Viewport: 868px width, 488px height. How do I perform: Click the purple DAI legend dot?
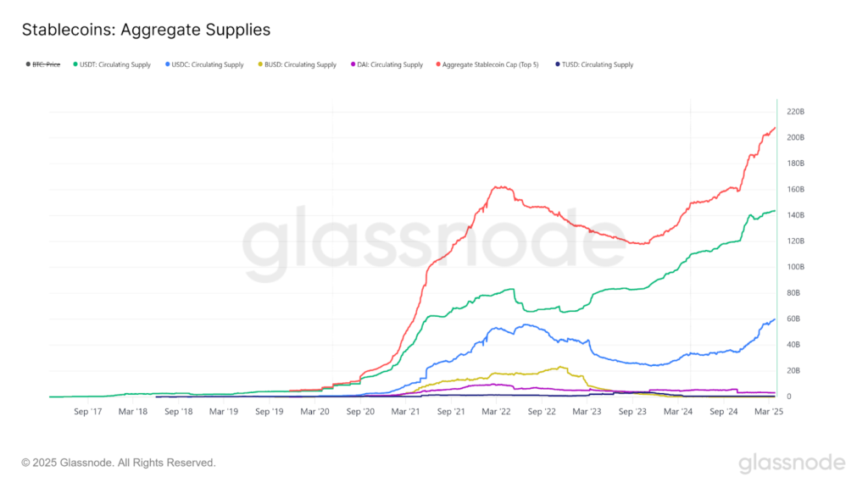(353, 64)
